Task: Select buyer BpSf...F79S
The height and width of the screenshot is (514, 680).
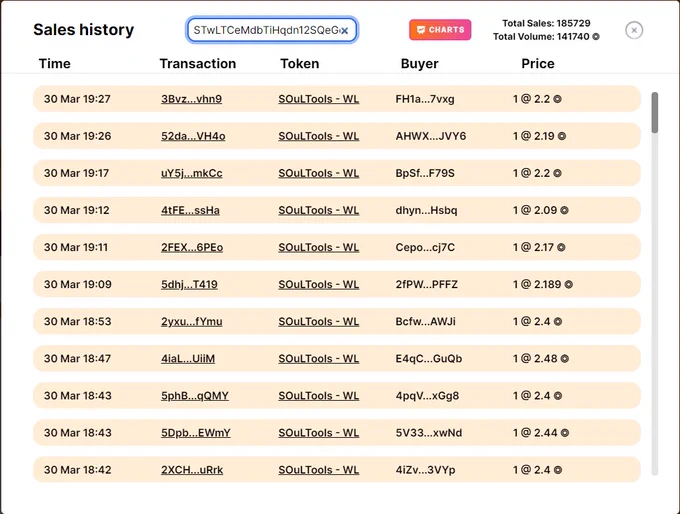Action: point(425,173)
